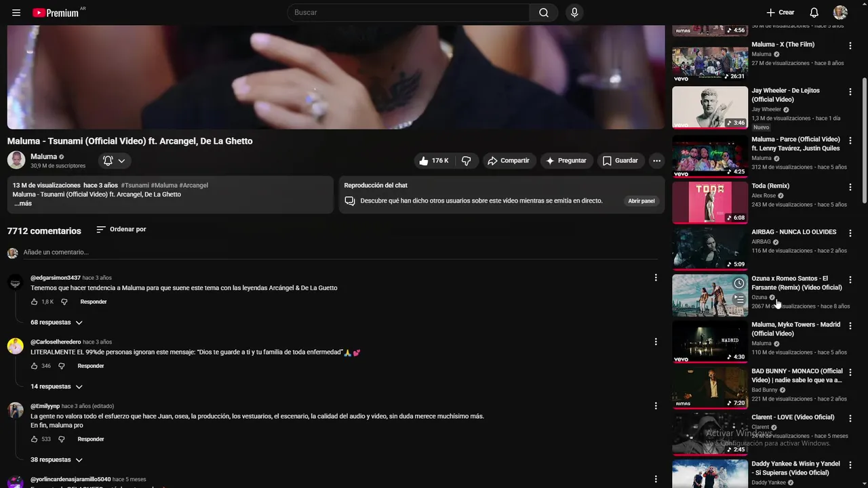Open options for Jay Wheeler - De Lejitos
This screenshot has height=488, width=868.
(x=850, y=91)
